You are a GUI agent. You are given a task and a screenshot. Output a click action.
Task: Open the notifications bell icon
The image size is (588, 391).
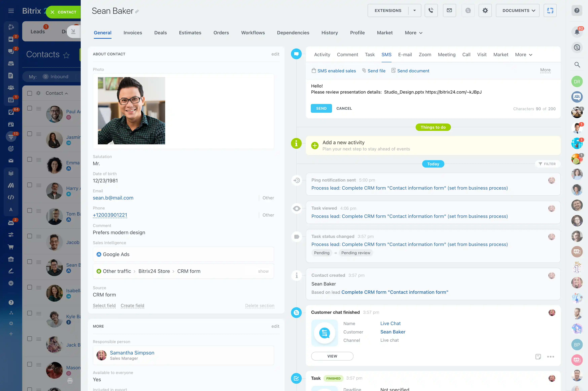pos(577,32)
